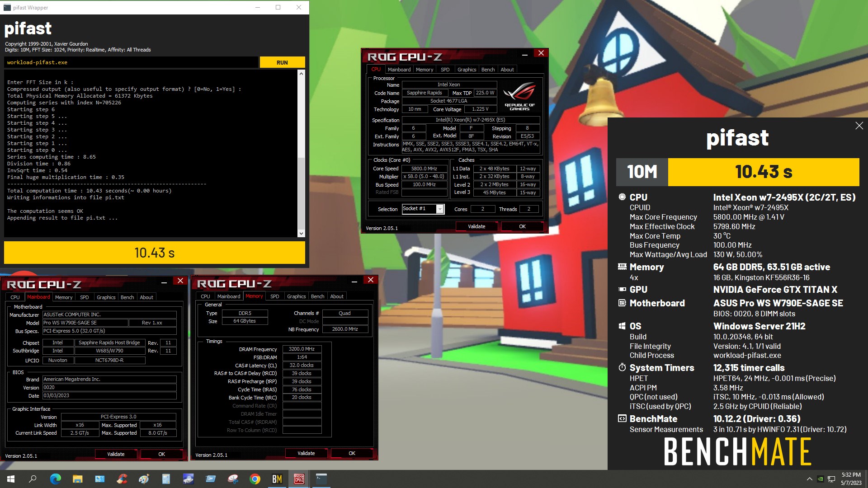868x488 pixels.
Task: Click Validate in the Mainboard CPU-Z window
Action: click(116, 454)
